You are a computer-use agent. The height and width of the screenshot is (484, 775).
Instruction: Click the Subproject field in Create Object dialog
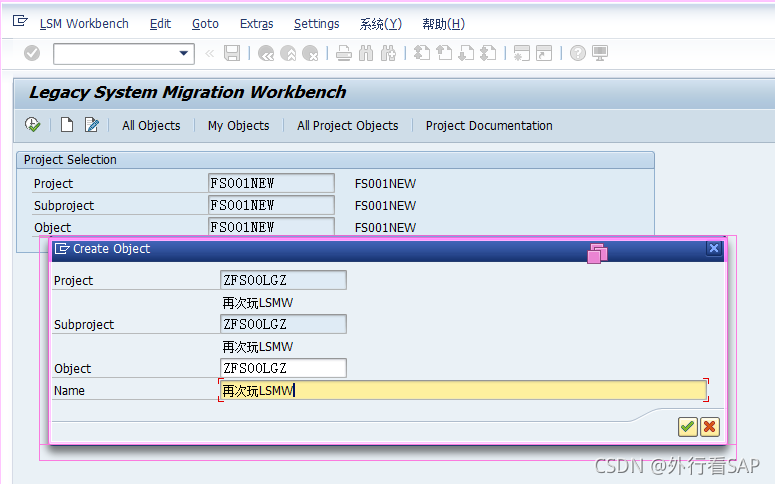pyautogui.click(x=283, y=324)
